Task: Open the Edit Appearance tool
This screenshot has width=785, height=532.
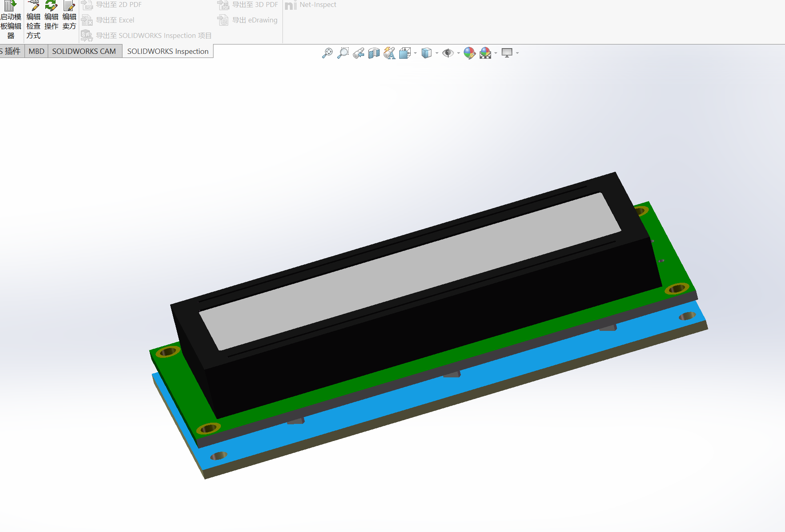Action: pos(469,53)
